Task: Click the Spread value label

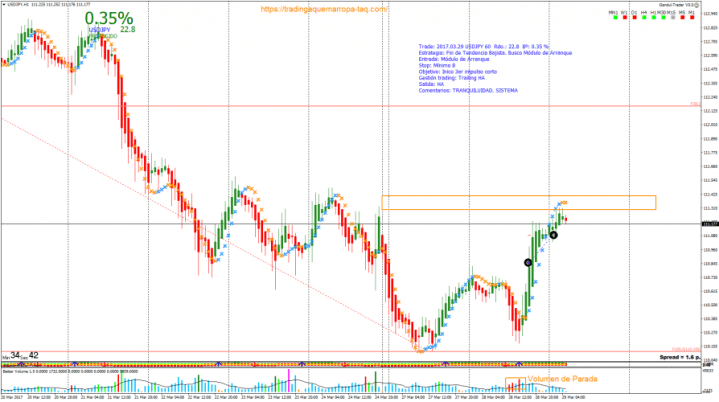Action: (x=678, y=356)
